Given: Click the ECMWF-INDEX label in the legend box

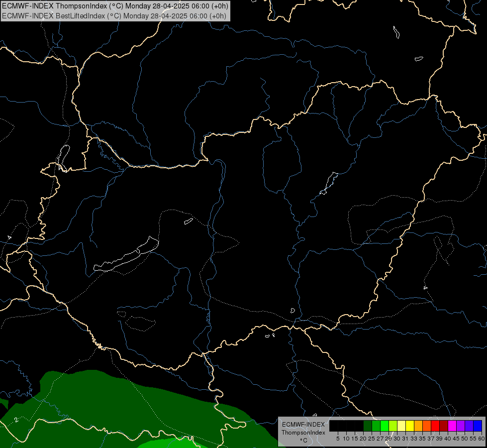Looking at the screenshot, I should 303,425.
